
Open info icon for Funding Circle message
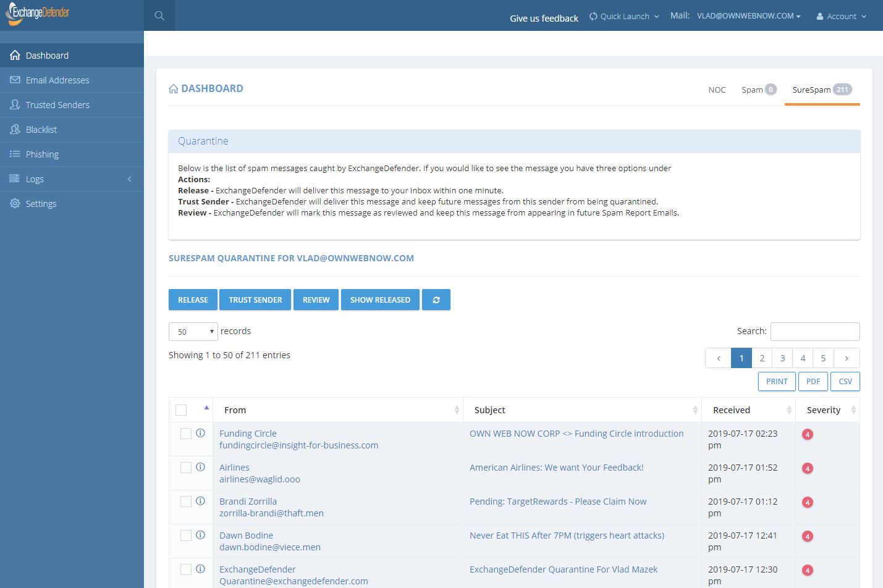200,433
